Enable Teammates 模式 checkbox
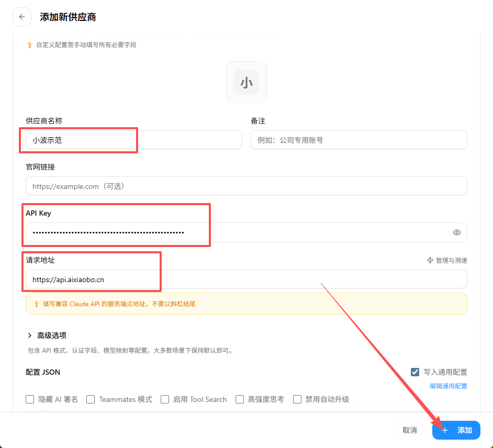Image resolution: width=493 pixels, height=448 pixels. (x=91, y=399)
